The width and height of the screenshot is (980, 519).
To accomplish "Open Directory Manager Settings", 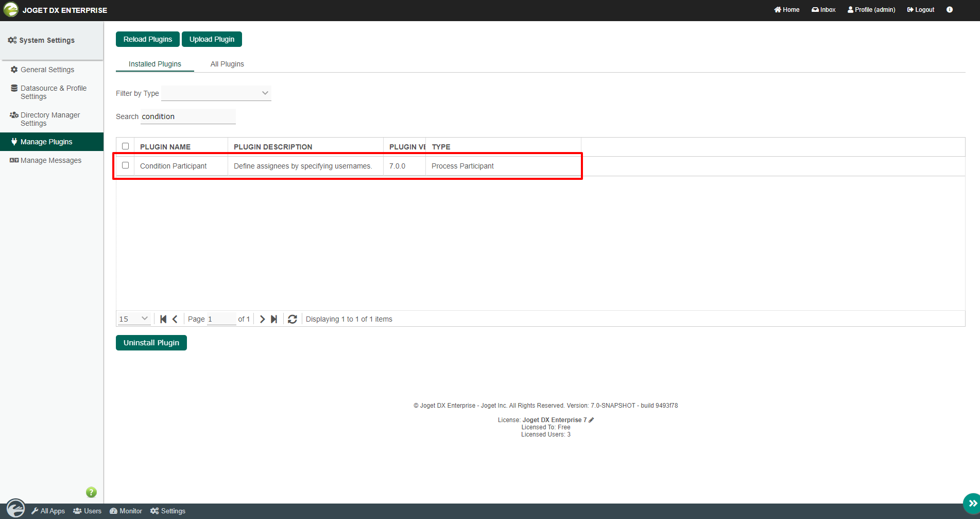I will pos(50,119).
